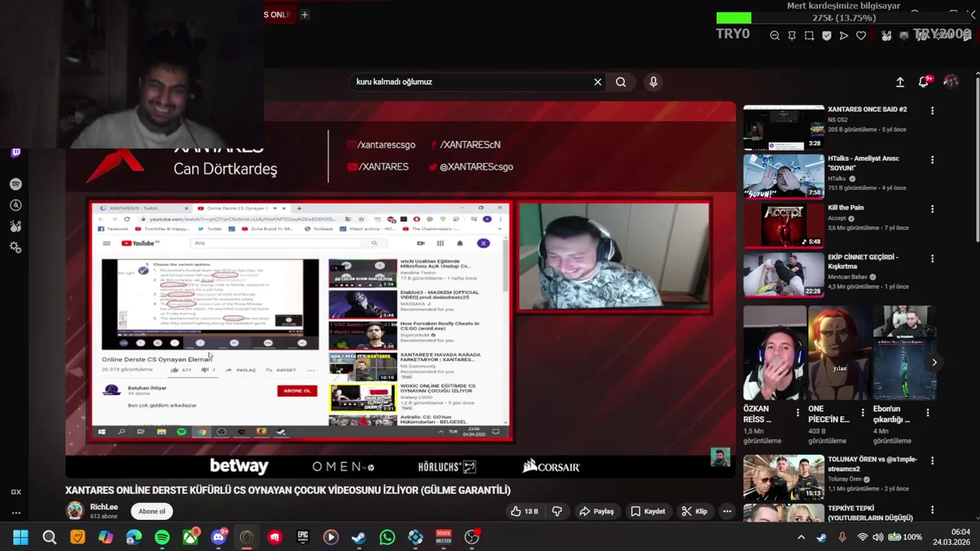Image resolution: width=980 pixels, height=551 pixels.
Task: Open Discord from the taskbar
Action: pyautogui.click(x=219, y=537)
